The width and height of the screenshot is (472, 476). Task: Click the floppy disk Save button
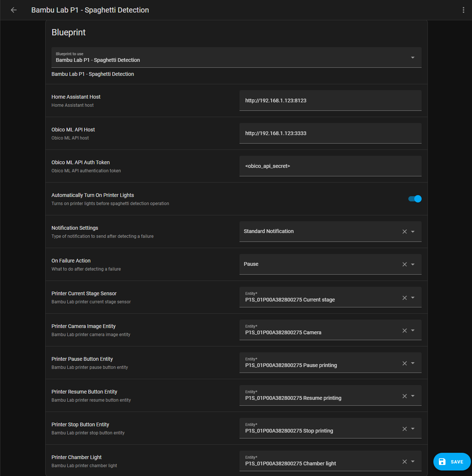(x=452, y=462)
